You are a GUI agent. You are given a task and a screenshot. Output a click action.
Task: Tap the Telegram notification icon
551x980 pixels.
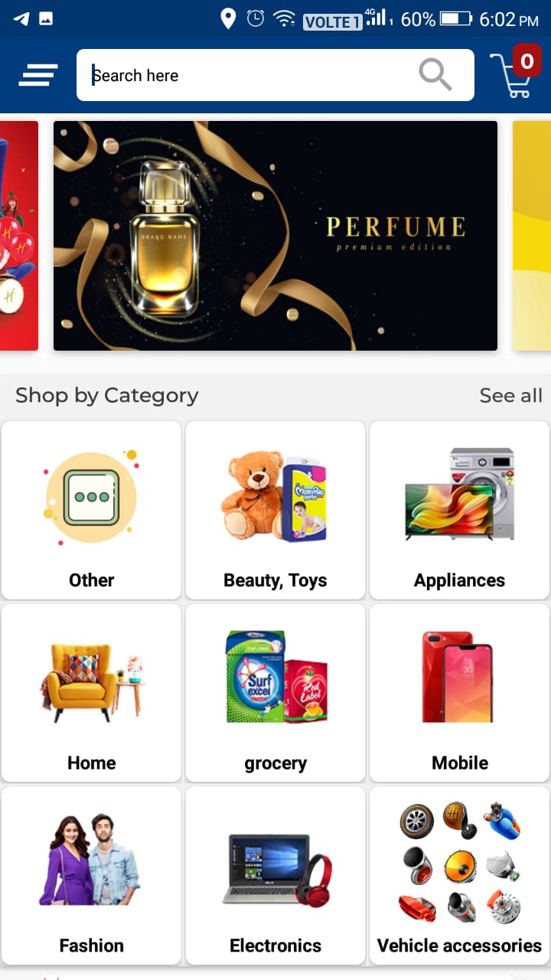(x=21, y=18)
